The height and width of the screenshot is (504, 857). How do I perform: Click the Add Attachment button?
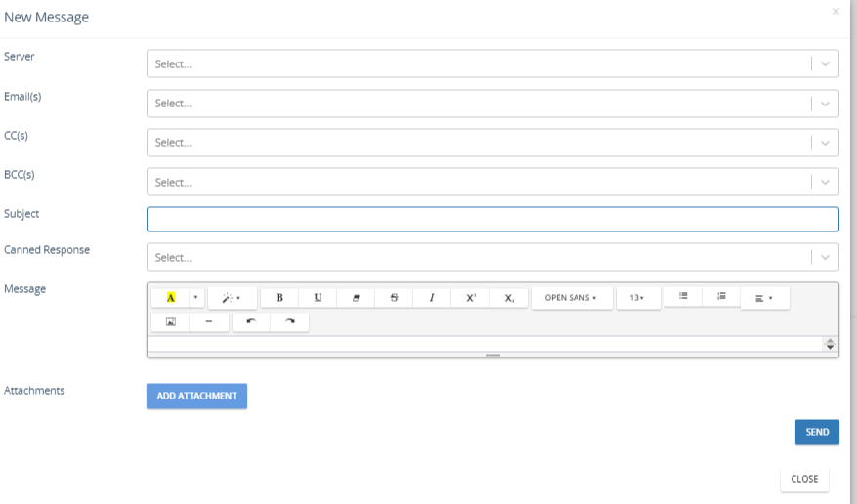[196, 396]
